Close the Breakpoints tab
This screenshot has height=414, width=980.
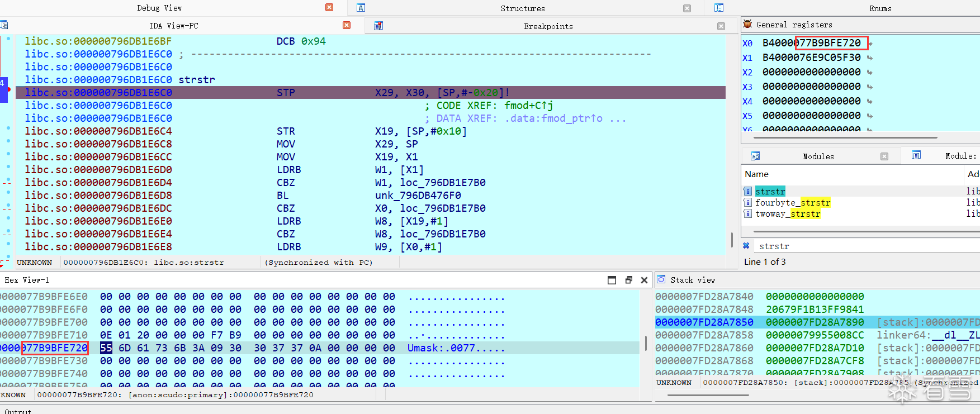(721, 26)
